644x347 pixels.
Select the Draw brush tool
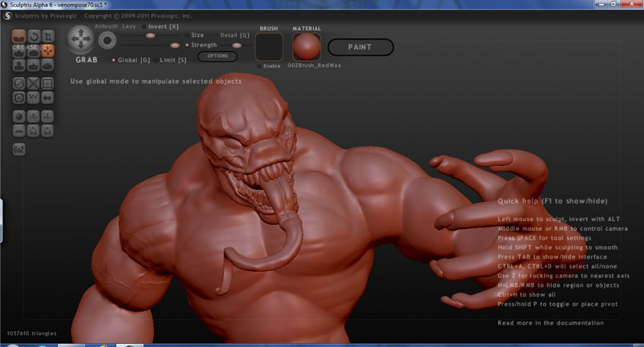tap(19, 51)
